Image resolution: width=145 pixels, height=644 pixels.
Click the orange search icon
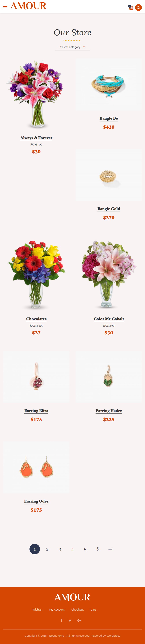(x=138, y=8)
